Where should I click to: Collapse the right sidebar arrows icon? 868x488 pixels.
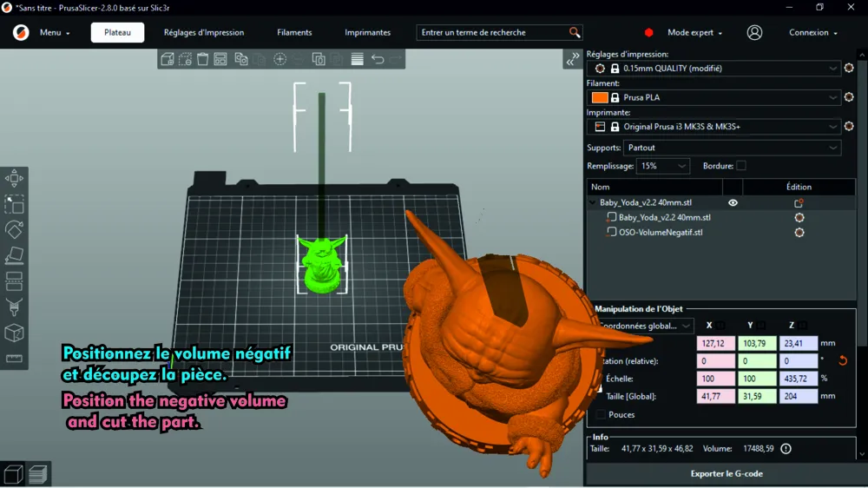(x=572, y=59)
